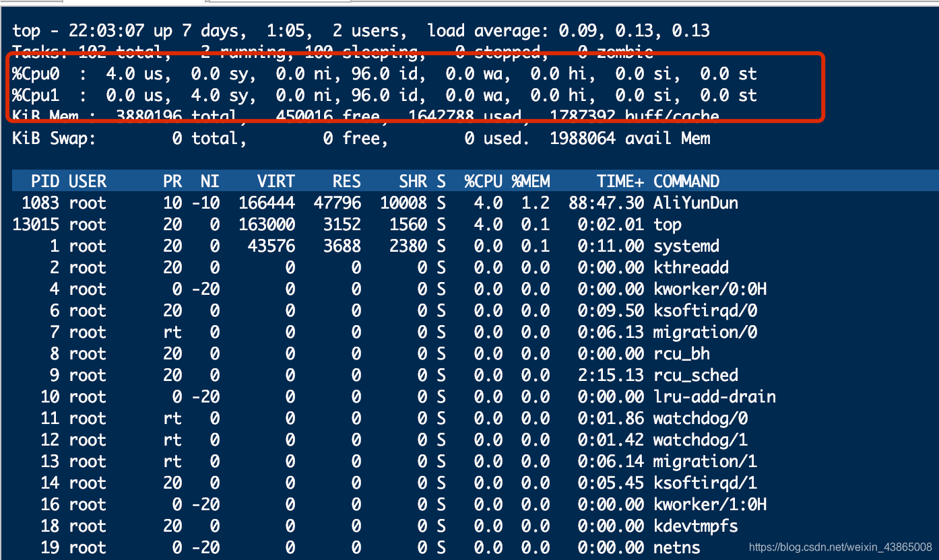The image size is (939, 560).
Task: Click the PID column header
Action: point(45,181)
